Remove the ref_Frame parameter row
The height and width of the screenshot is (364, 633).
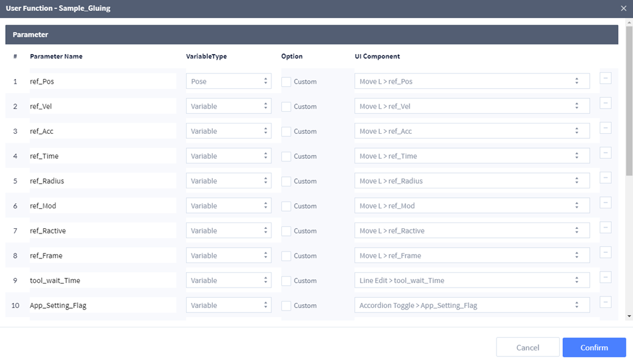click(x=605, y=253)
